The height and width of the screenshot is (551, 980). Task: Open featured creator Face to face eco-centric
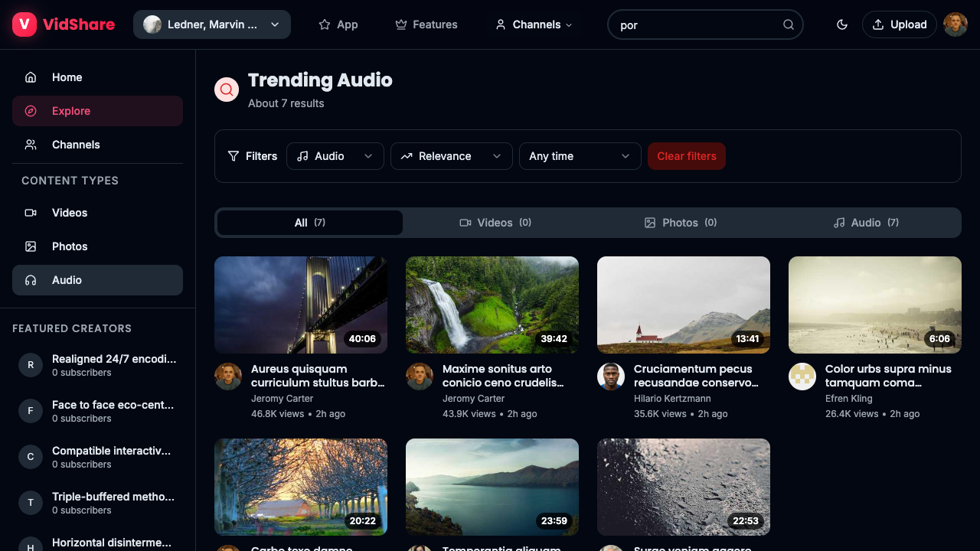[x=97, y=411]
